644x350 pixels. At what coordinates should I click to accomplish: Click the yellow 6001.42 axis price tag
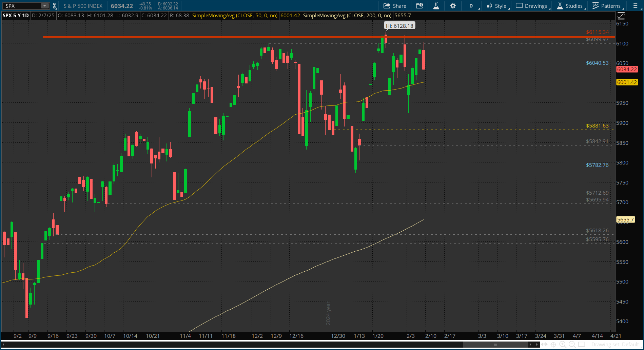pyautogui.click(x=627, y=82)
